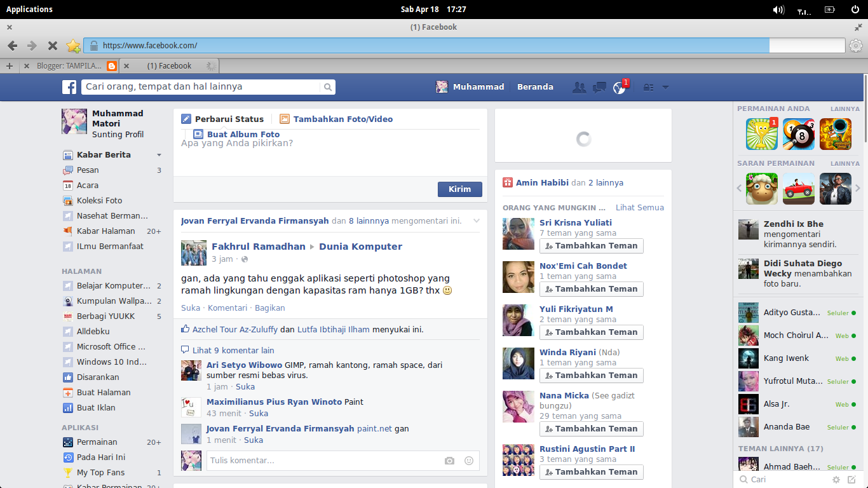Expand Kabar Berita sort dropdown arrow
This screenshot has height=488, width=868.
coord(159,155)
